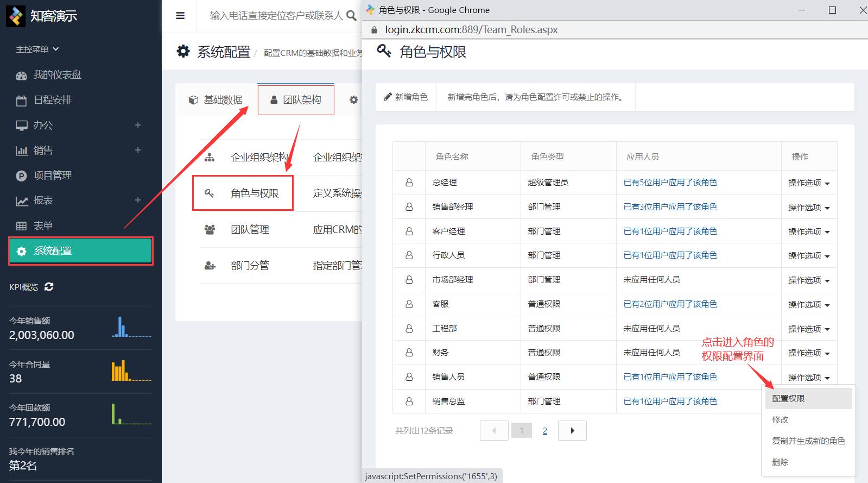Select 配置权限 from the context menu
This screenshot has height=483, width=868.
click(788, 399)
